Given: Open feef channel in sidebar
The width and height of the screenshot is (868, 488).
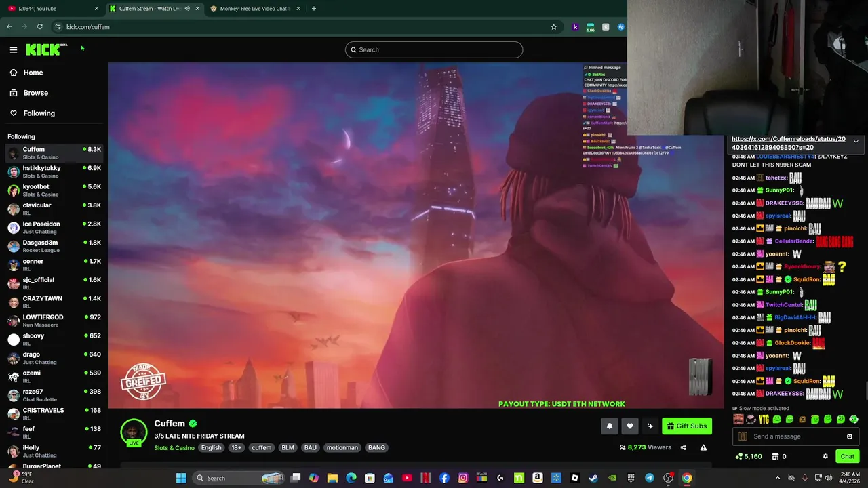Looking at the screenshot, I should pyautogui.click(x=54, y=432).
